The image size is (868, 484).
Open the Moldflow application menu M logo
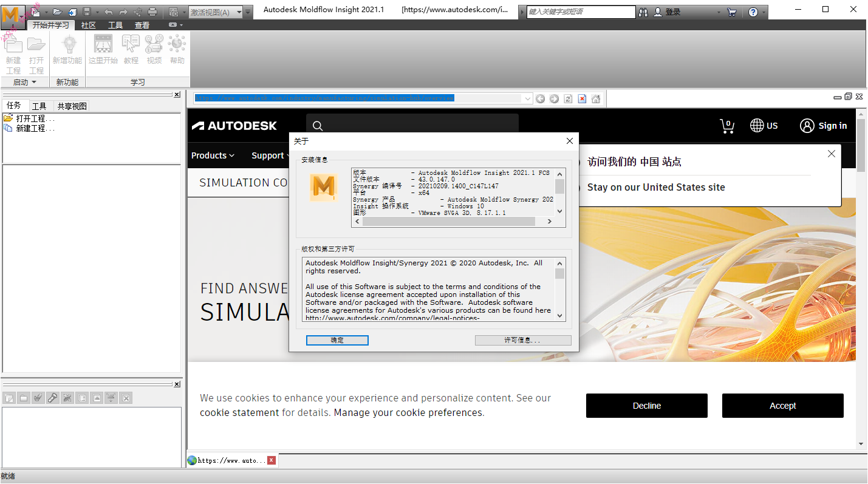[x=12, y=17]
